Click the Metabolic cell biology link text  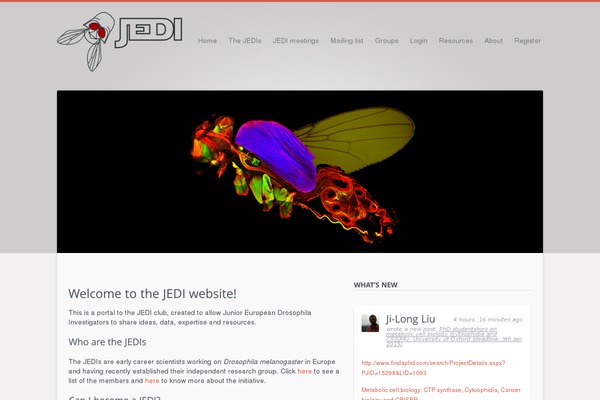click(441, 394)
